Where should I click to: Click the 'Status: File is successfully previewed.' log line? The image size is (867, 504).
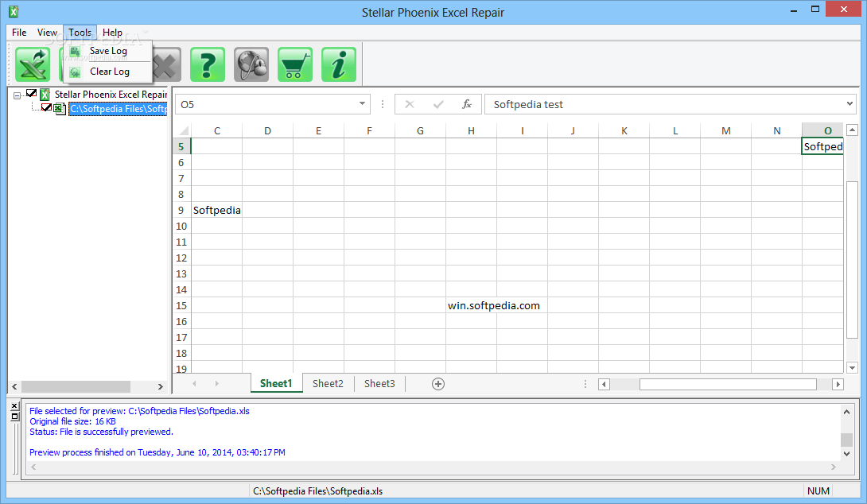(x=101, y=432)
